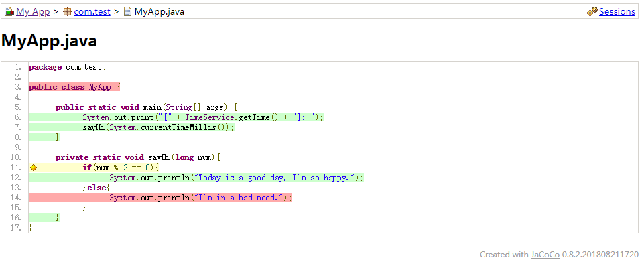The height and width of the screenshot is (262, 644).
Task: Click the if num % 2 condition
Action: [121, 168]
